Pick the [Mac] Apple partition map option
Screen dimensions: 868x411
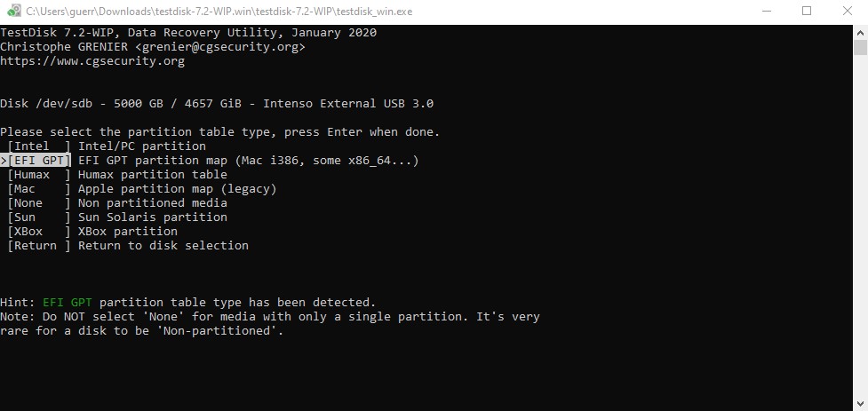(x=39, y=189)
